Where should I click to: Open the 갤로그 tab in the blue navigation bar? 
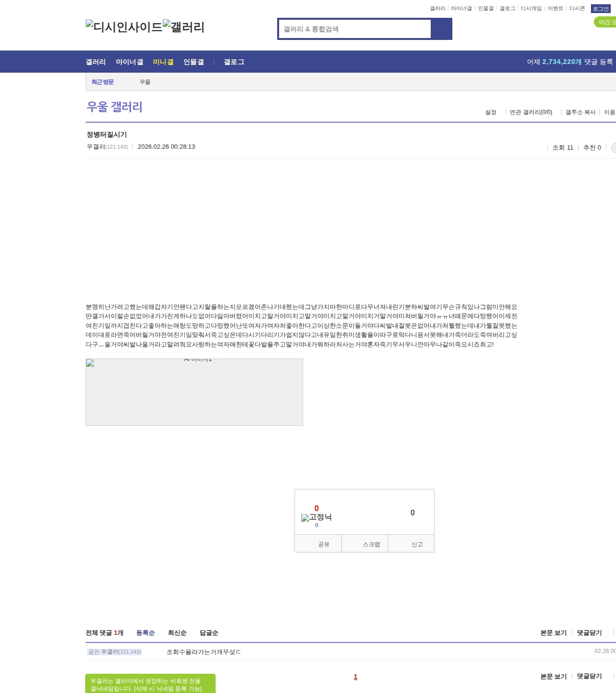point(234,62)
